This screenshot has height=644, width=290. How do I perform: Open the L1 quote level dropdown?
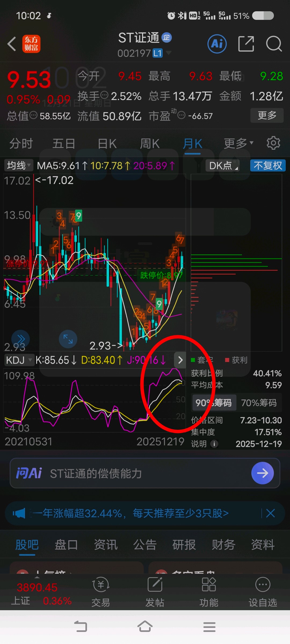(x=162, y=53)
